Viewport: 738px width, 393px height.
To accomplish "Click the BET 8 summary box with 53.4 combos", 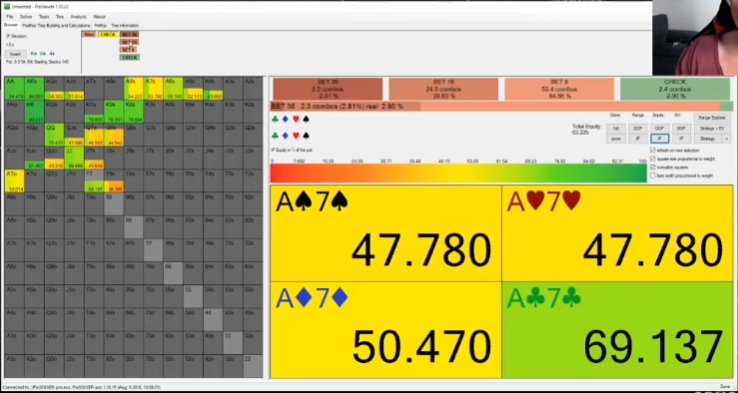I will pos(559,89).
